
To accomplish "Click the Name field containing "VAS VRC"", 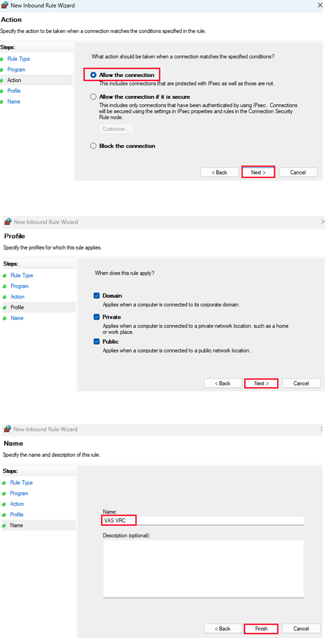I will click(203, 521).
